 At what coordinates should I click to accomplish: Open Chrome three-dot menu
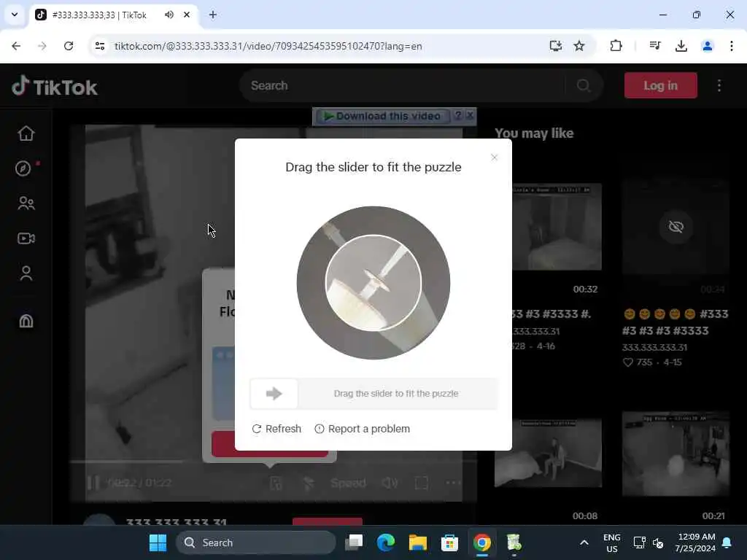point(731,46)
